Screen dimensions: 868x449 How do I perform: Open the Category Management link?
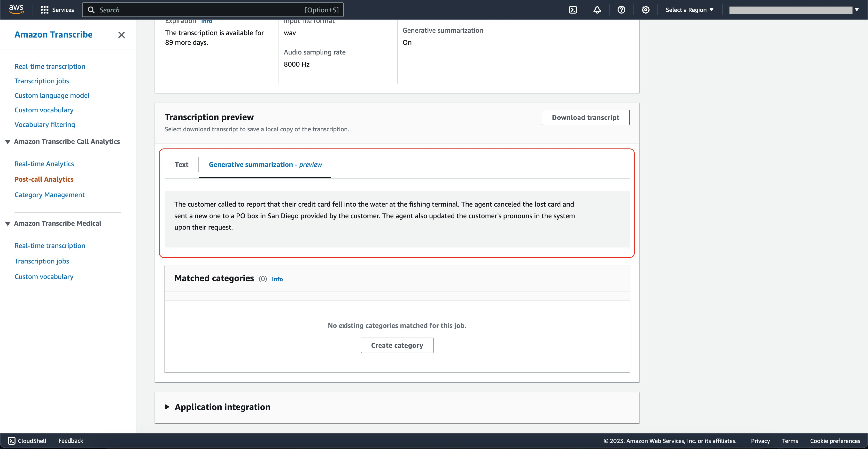coord(50,195)
